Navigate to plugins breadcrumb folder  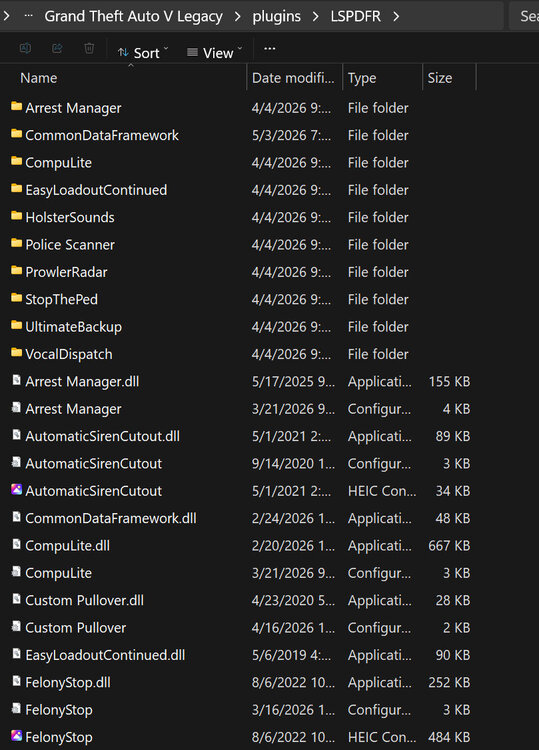coord(276,16)
